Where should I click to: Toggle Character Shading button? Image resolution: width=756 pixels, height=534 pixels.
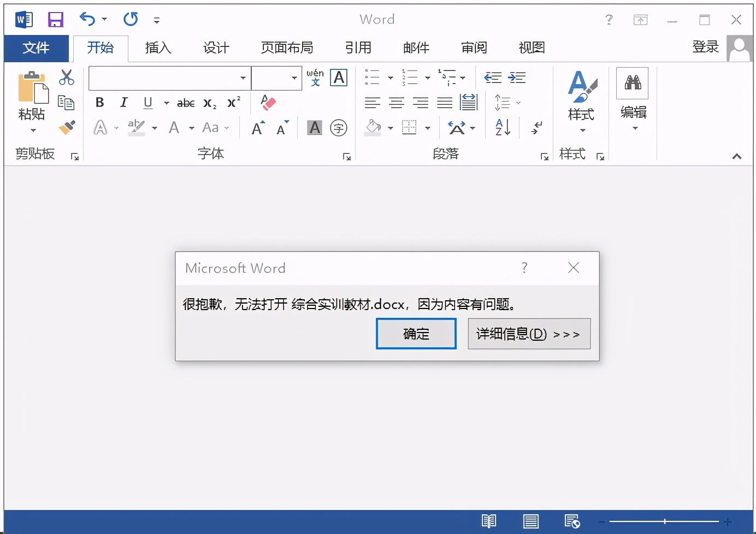tap(315, 128)
